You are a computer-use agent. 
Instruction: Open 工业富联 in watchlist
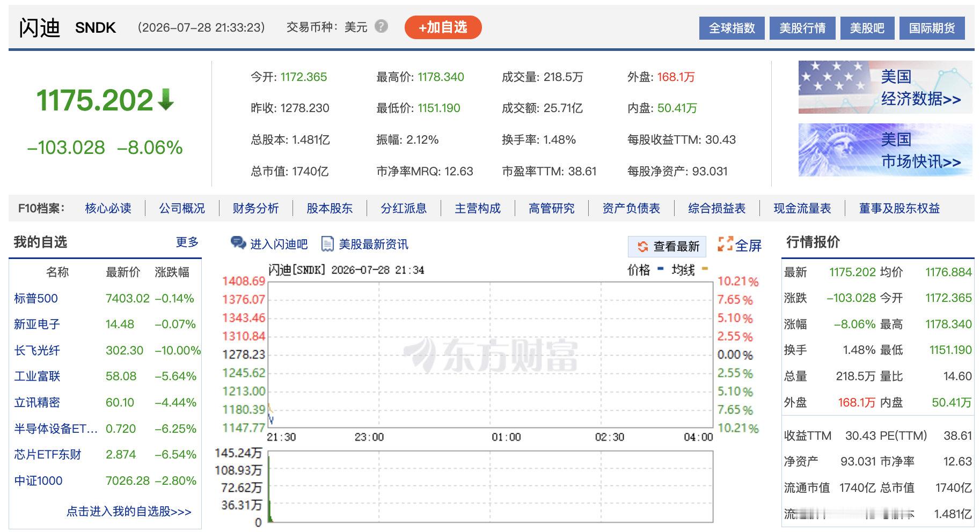click(37, 376)
